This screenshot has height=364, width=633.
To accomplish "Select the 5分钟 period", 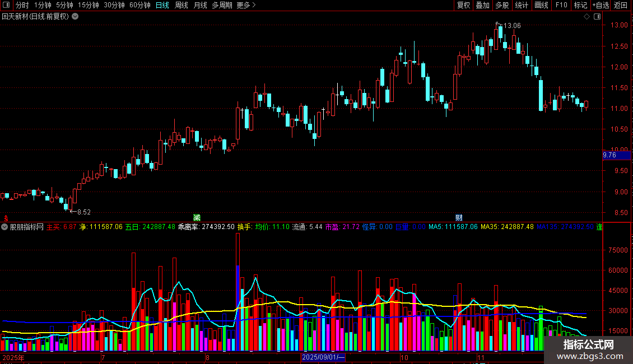I will (64, 5).
